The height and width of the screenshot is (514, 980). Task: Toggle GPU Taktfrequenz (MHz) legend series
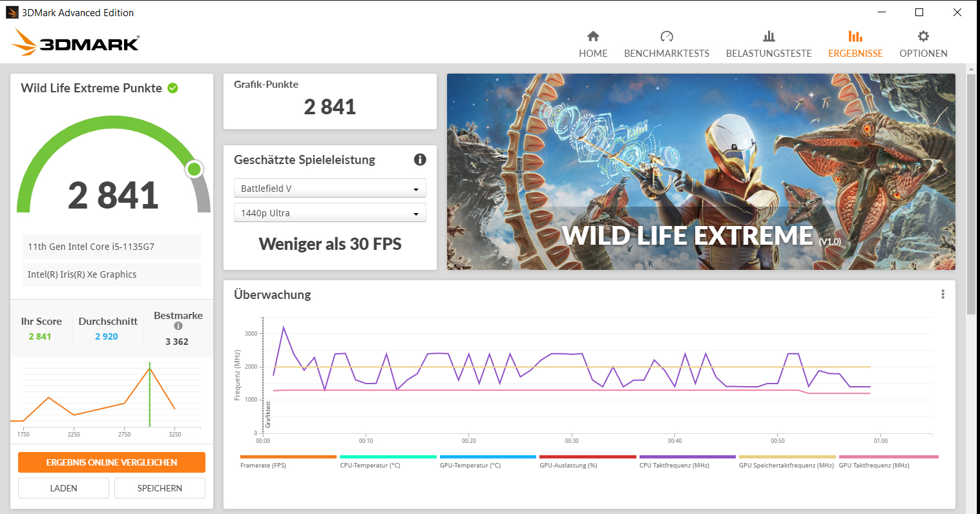click(888, 462)
